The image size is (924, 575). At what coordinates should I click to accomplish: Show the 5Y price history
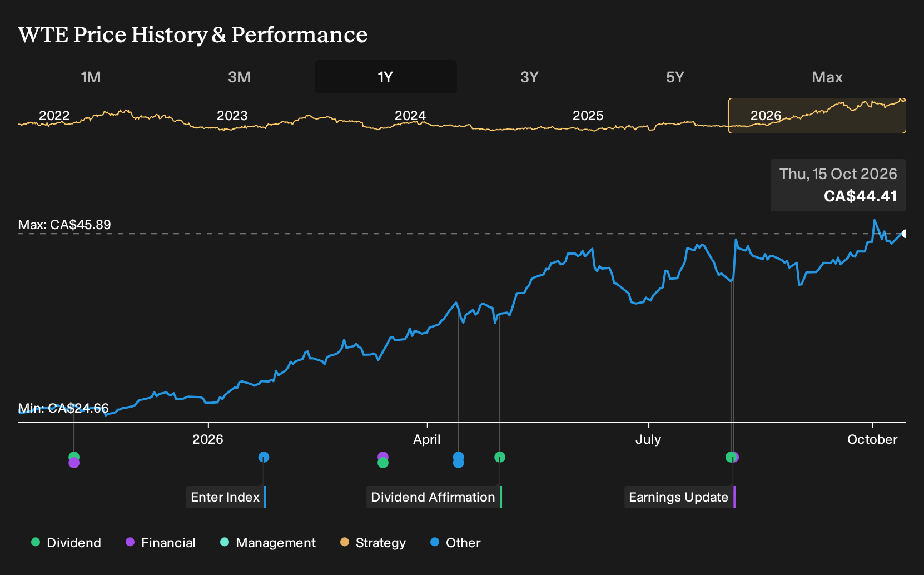click(675, 77)
